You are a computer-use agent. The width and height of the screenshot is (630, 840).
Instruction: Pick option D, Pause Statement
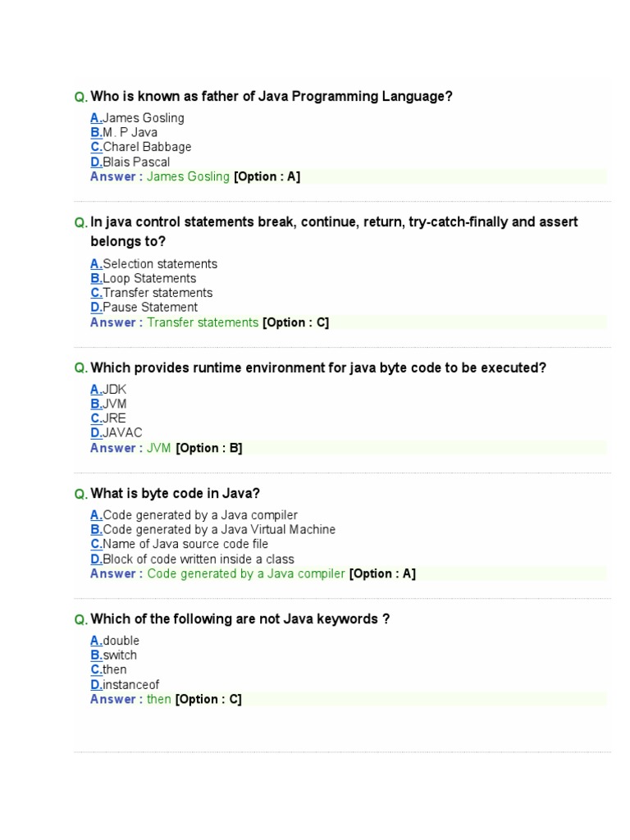coord(97,308)
